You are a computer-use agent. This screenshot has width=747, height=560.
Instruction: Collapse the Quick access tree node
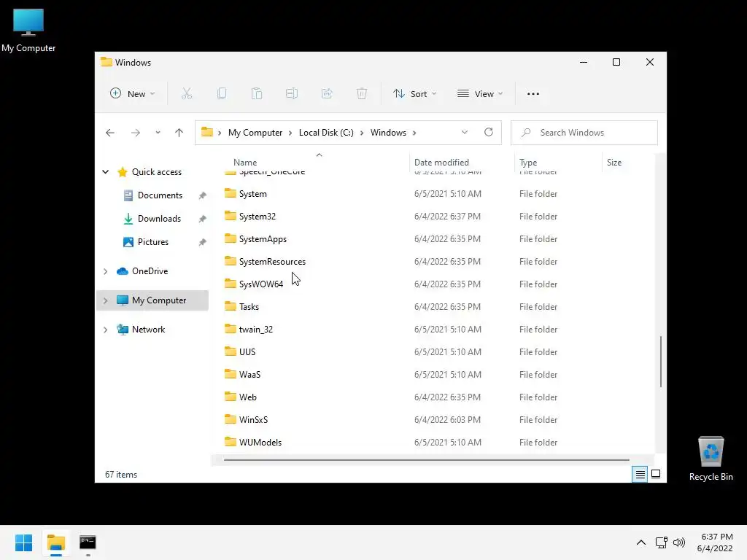pyautogui.click(x=105, y=172)
